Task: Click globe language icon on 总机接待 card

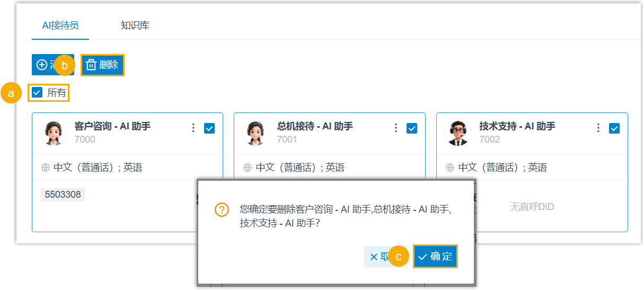Action: click(248, 168)
